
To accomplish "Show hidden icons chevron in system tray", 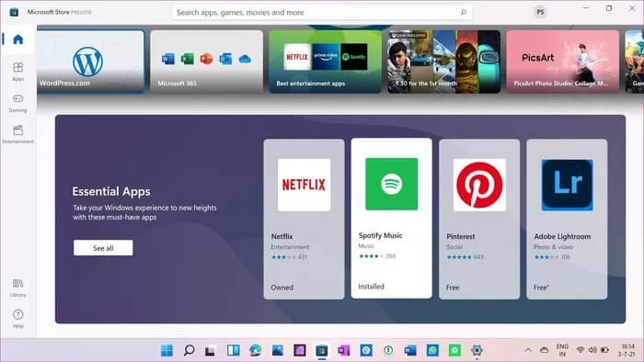I will tap(528, 350).
